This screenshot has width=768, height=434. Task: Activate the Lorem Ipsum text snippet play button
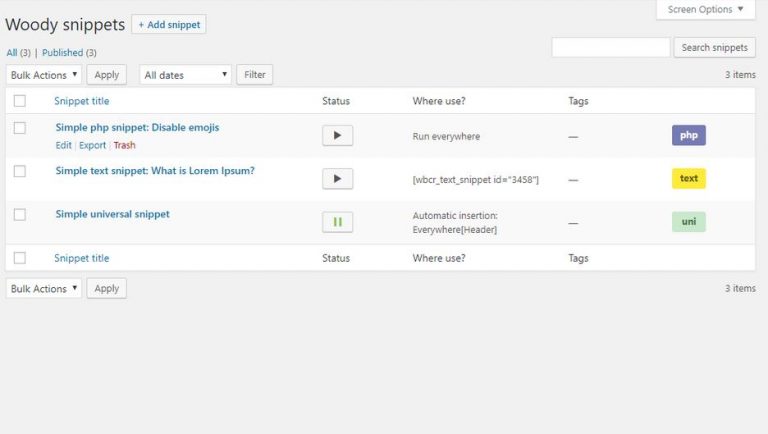click(337, 179)
